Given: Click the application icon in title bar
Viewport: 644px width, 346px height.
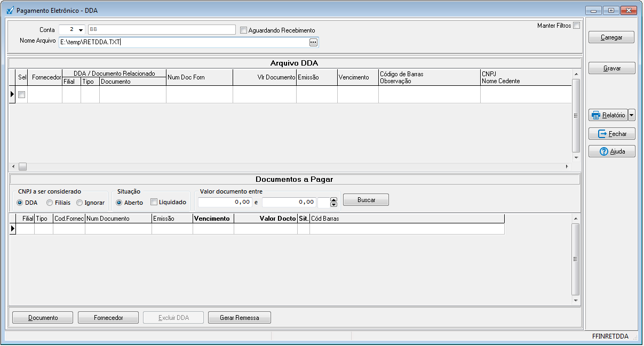Looking at the screenshot, I should tap(10, 10).
